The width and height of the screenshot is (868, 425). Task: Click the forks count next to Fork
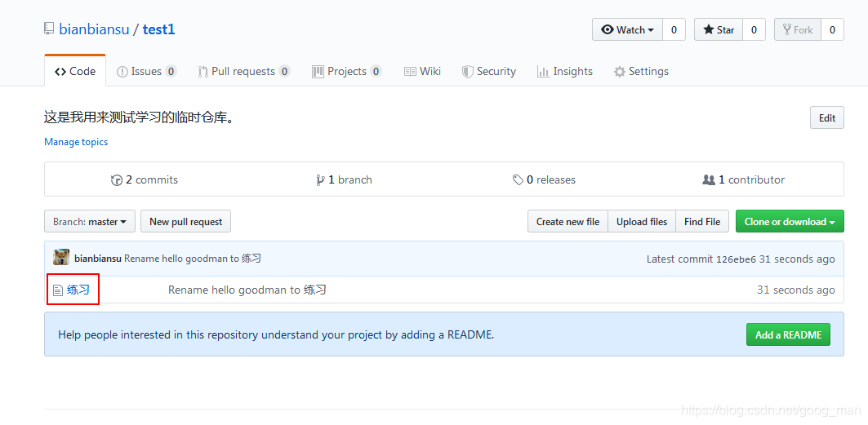832,30
